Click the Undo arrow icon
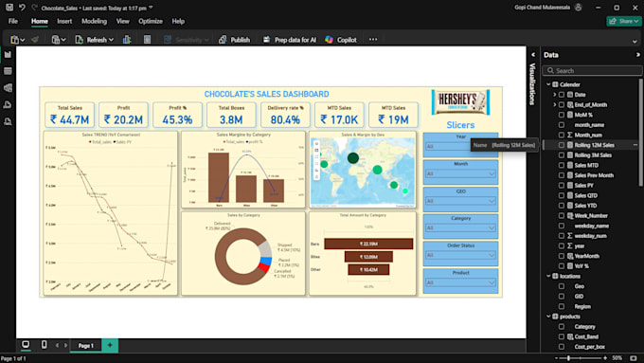The image size is (644, 363). click(x=22, y=8)
